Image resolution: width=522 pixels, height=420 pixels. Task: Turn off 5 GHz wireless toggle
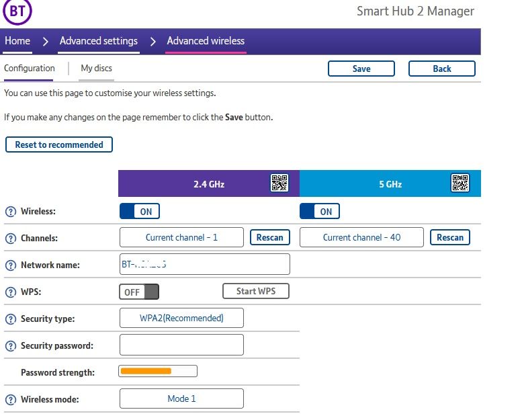[x=319, y=212]
